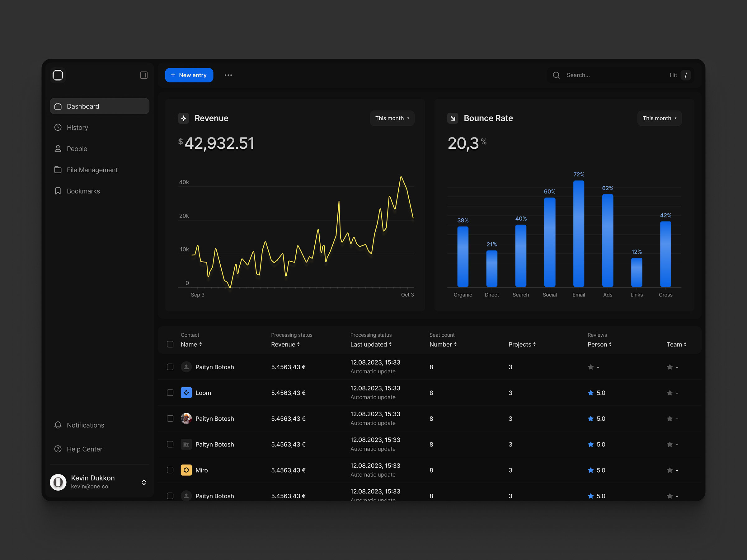Click the photo avatar of Paityn Botosh

(x=186, y=418)
